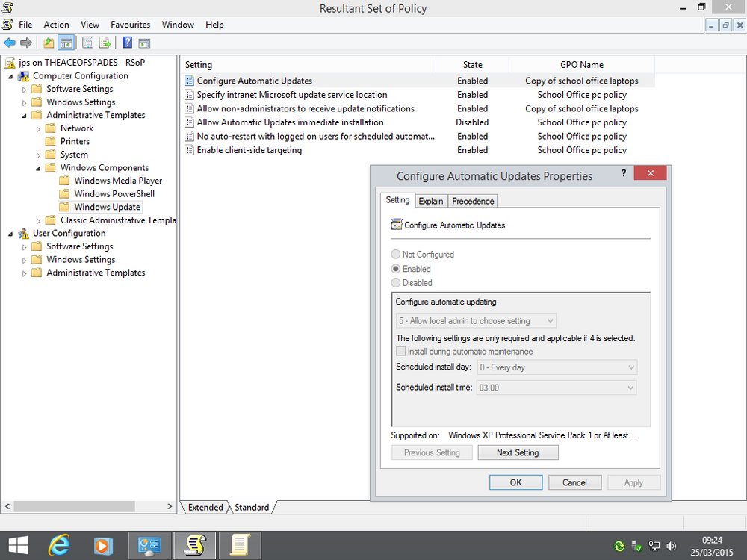Sort by the GPO Name column header
The height and width of the screenshot is (560, 747).
coord(582,65)
